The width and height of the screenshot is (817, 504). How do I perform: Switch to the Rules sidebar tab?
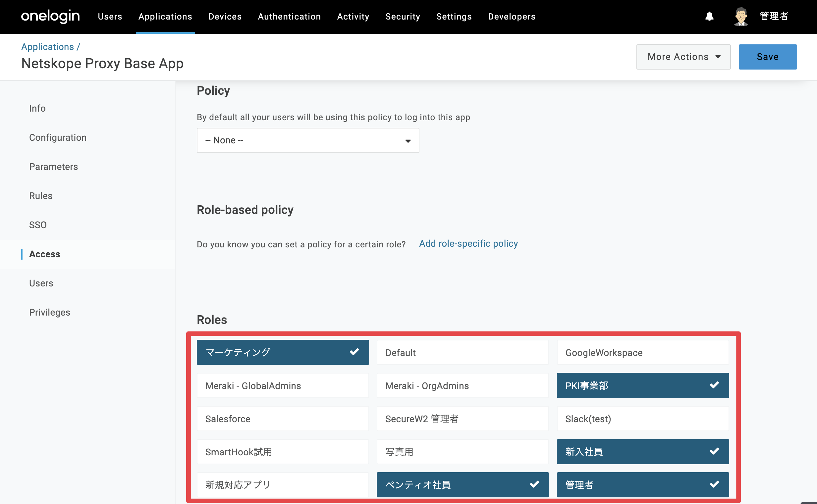coord(41,196)
